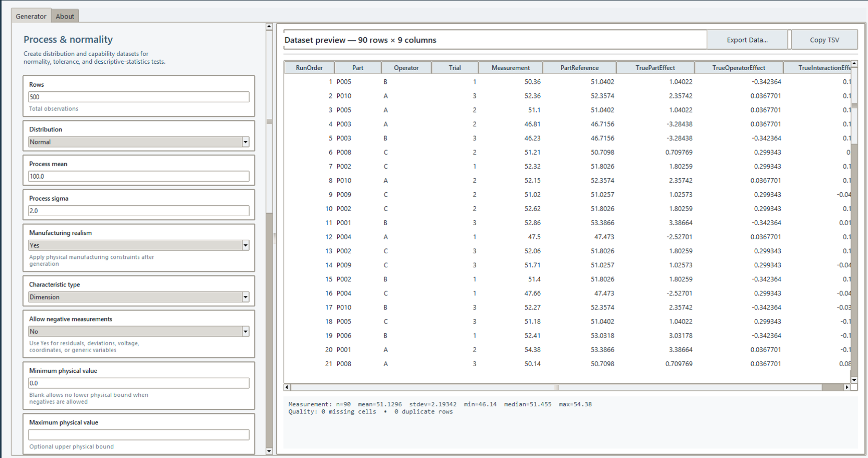Click Measurement 46.23 in row 5
Viewport: 868px width, 458px height.
(532, 138)
